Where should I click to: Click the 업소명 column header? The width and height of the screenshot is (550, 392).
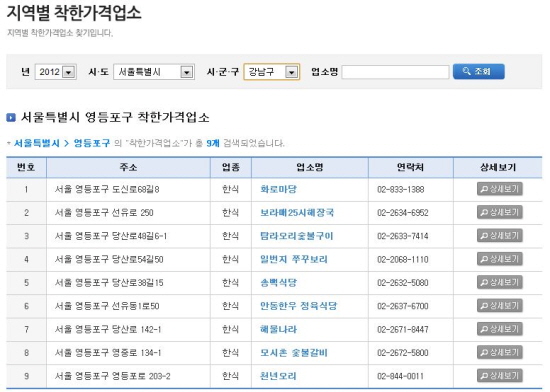(x=310, y=167)
